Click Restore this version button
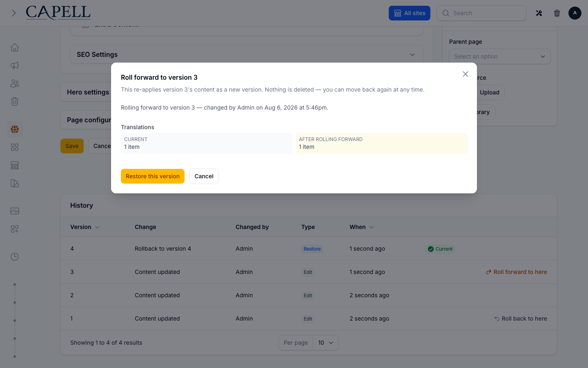The image size is (588, 368). tap(153, 176)
